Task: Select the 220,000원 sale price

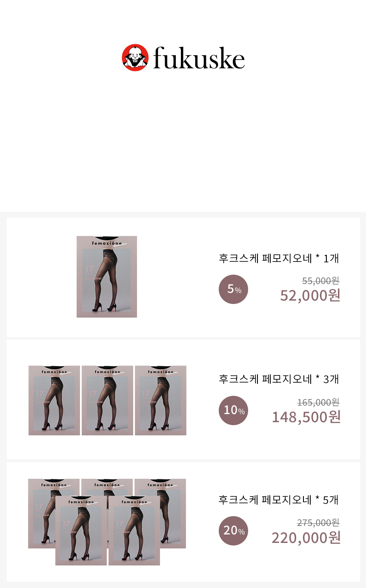Action: click(306, 537)
